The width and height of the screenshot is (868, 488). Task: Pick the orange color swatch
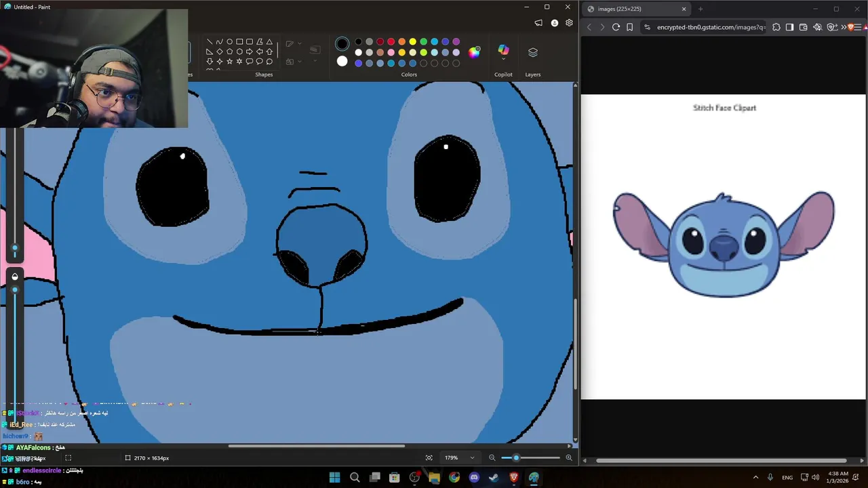(x=401, y=42)
